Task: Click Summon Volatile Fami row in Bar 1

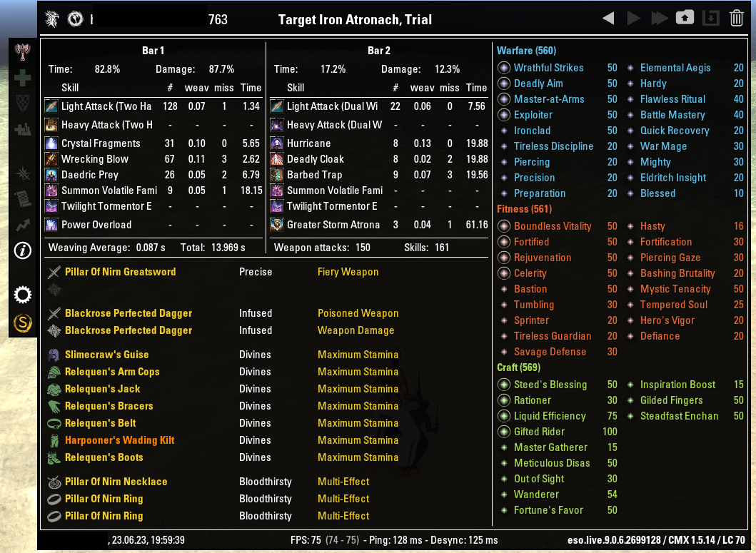Action: (153, 191)
